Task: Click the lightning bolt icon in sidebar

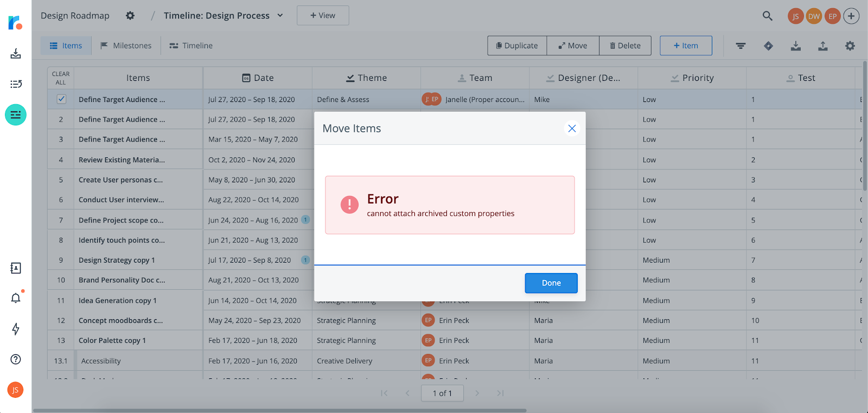Action: 16,329
